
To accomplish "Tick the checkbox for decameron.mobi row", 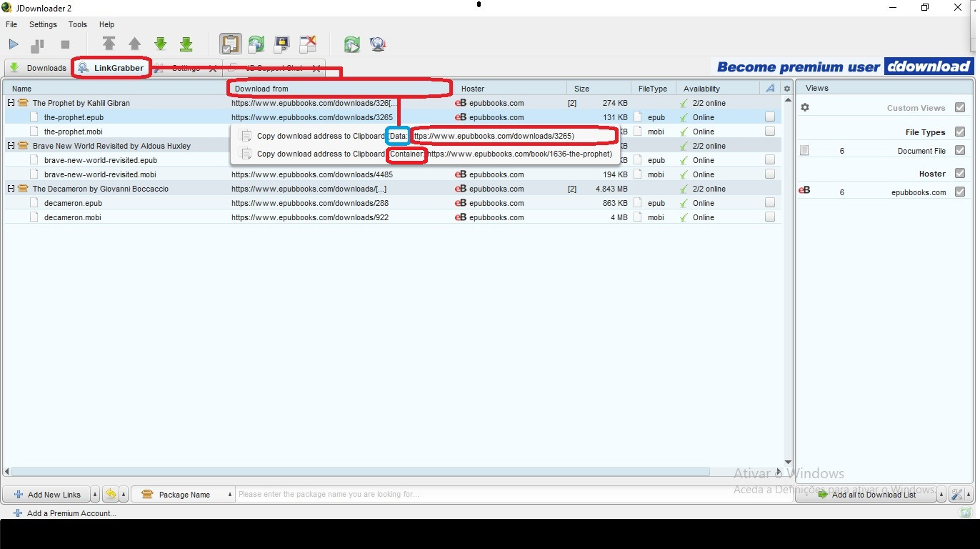I will [x=769, y=217].
